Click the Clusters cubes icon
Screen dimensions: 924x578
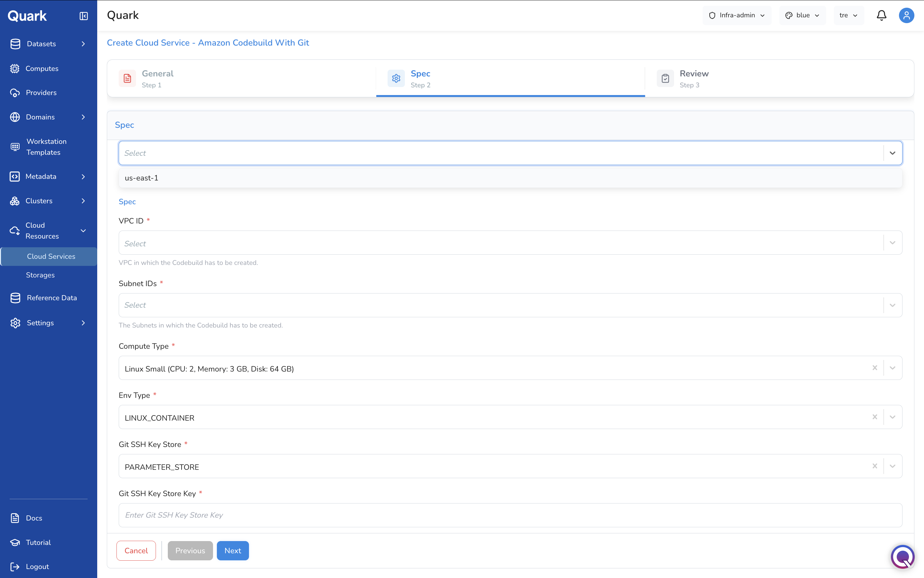pyautogui.click(x=14, y=201)
